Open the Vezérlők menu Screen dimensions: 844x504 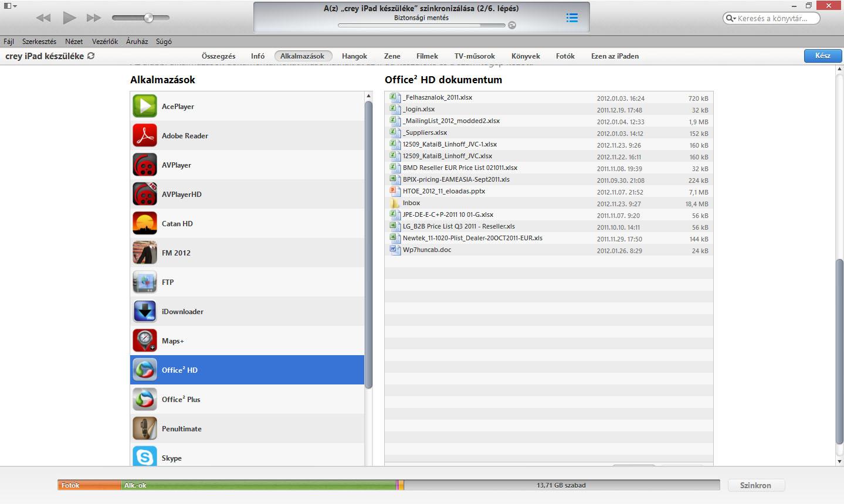[x=105, y=42]
